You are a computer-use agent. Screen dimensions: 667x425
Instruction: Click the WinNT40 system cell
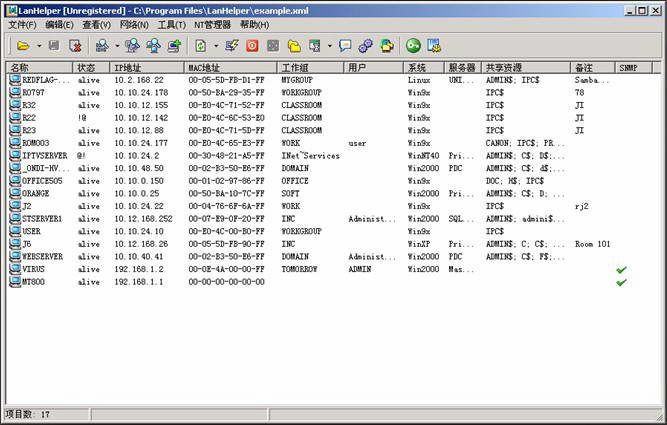coord(423,156)
